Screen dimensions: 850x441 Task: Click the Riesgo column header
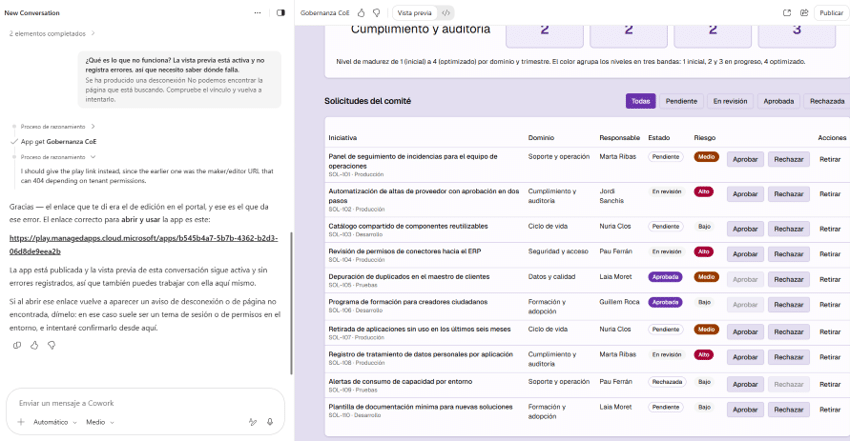[705, 138]
